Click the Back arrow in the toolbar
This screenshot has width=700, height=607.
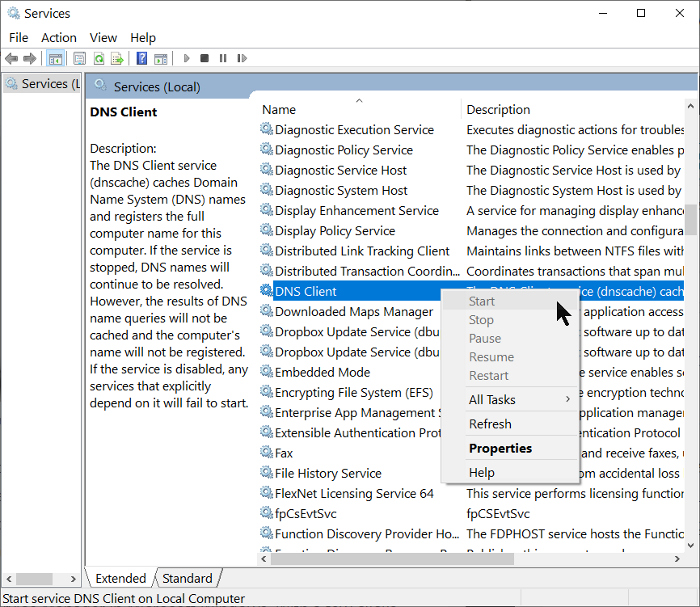pyautogui.click(x=12, y=59)
